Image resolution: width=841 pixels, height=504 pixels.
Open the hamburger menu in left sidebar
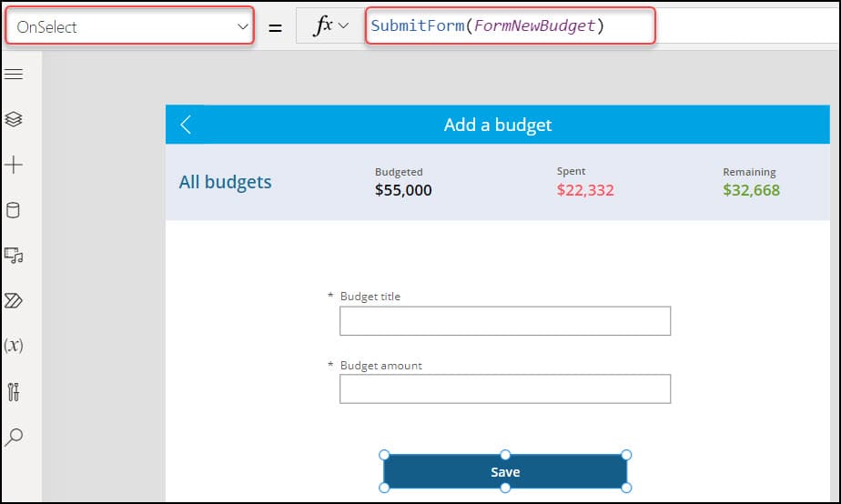pyautogui.click(x=14, y=74)
